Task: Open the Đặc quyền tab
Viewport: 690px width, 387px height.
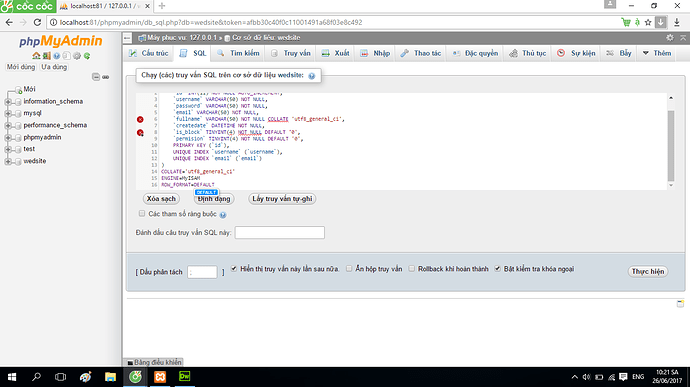Action: 475,53
